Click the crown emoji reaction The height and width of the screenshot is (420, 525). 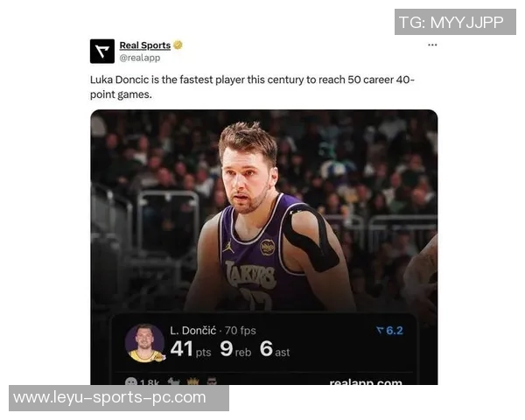pyautogui.click(x=192, y=381)
